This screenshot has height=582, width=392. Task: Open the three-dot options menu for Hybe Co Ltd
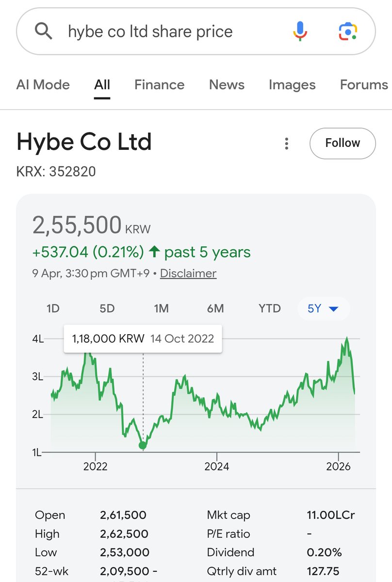pyautogui.click(x=287, y=143)
